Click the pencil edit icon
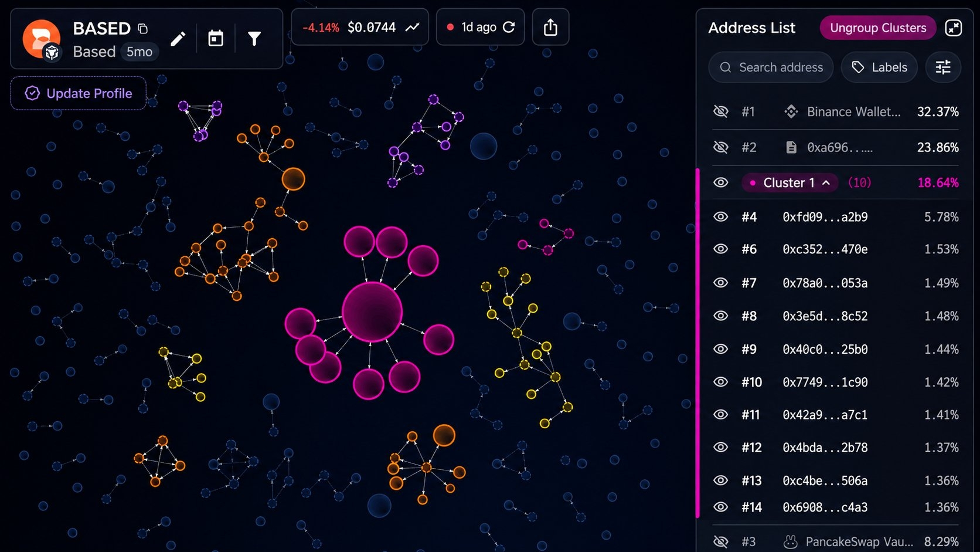This screenshot has width=980, height=552. click(178, 39)
